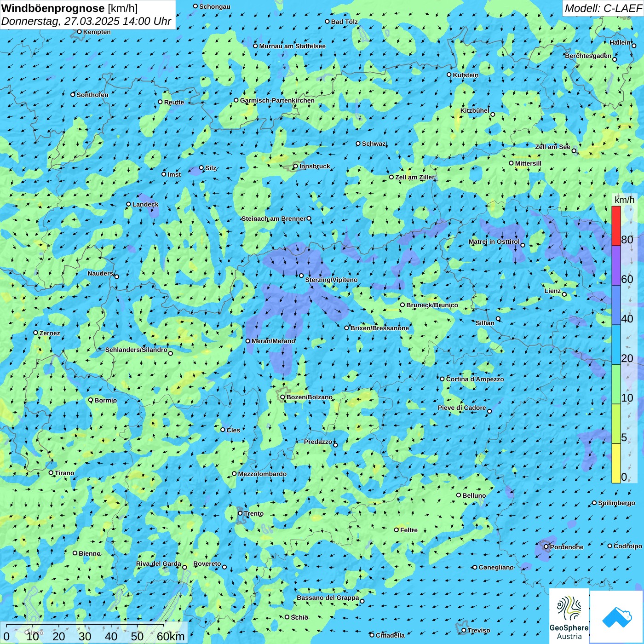Image resolution: width=644 pixels, height=644 pixels.
Task: Click the Kufstein label
Action: pos(466,75)
